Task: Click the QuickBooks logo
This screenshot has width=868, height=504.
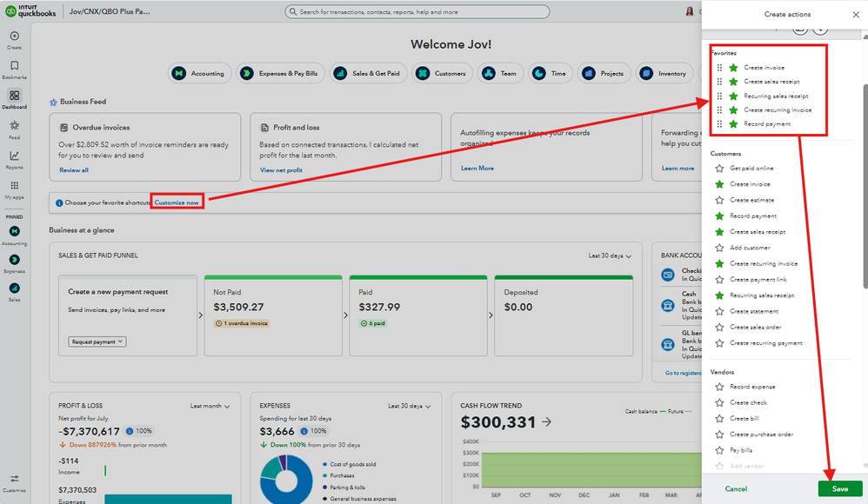Action: click(x=31, y=11)
